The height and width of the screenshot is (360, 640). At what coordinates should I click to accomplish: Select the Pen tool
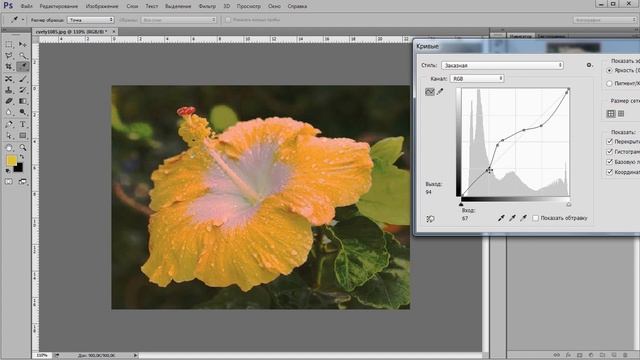pyautogui.click(x=9, y=124)
